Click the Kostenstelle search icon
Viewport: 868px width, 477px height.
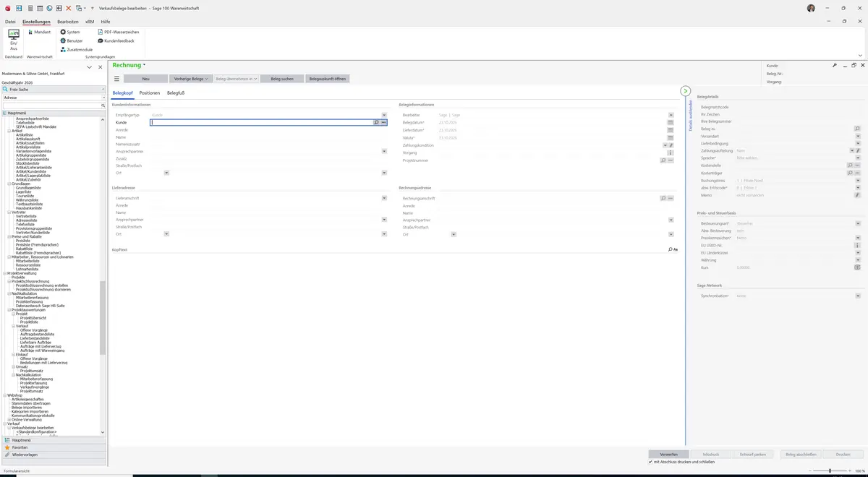pyautogui.click(x=850, y=166)
